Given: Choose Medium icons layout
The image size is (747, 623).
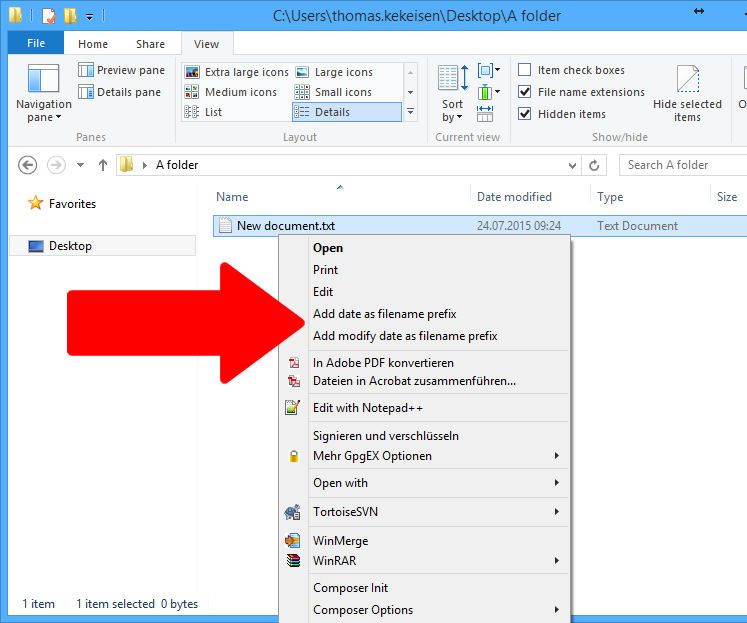Looking at the screenshot, I should click(x=231, y=92).
